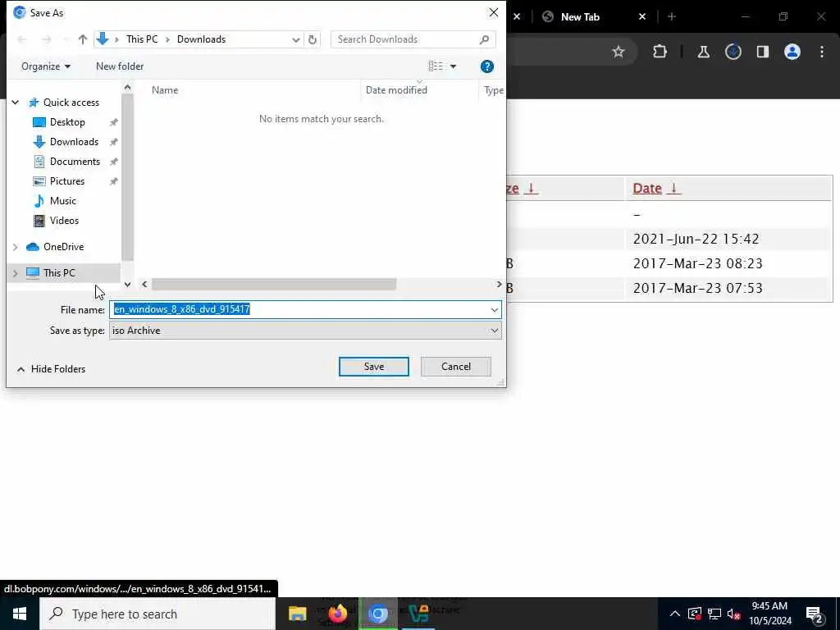
Task: Sort files by Date modified column
Action: pos(396,90)
